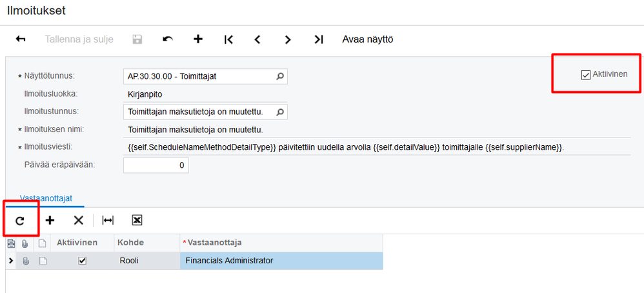
Task: Click the Tallenna ja sulje button
Action: 79,39
